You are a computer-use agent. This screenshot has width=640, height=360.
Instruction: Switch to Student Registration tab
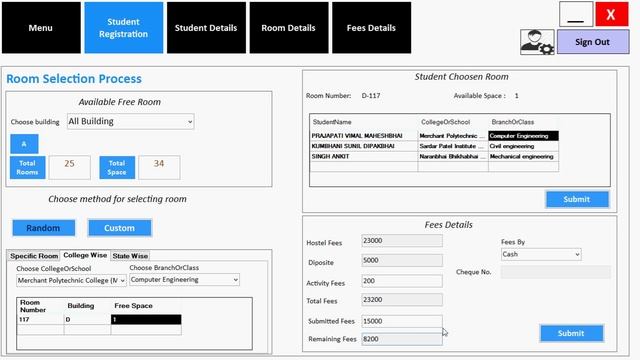point(124,28)
